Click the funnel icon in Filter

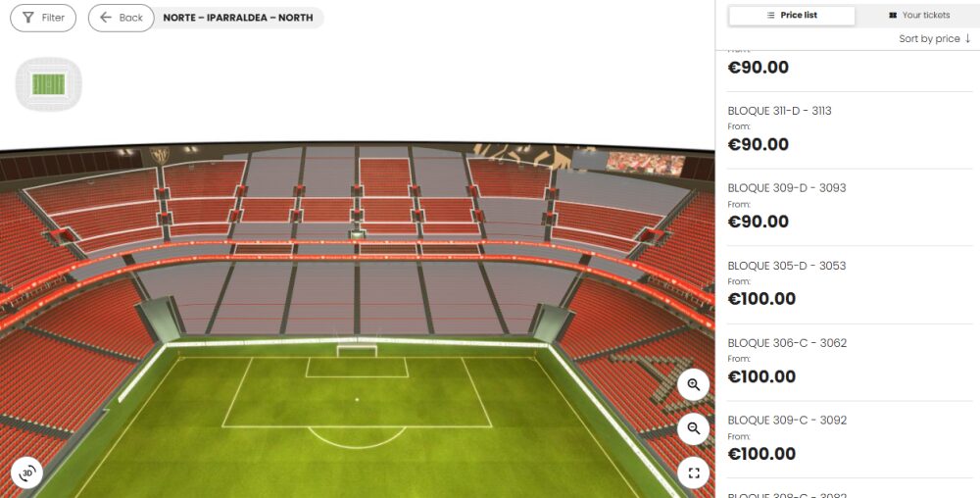(28, 18)
